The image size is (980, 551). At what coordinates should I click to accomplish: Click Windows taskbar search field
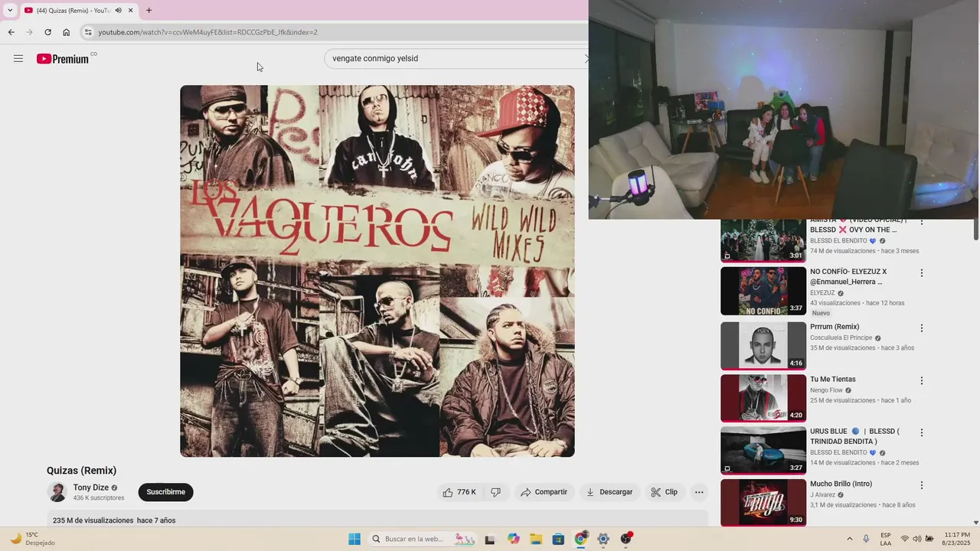pos(423,539)
